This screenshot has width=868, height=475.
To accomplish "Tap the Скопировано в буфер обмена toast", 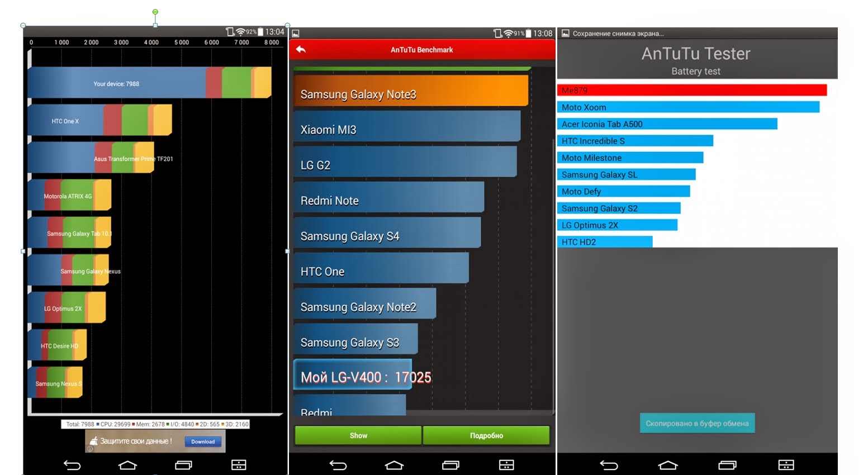I will point(697,423).
